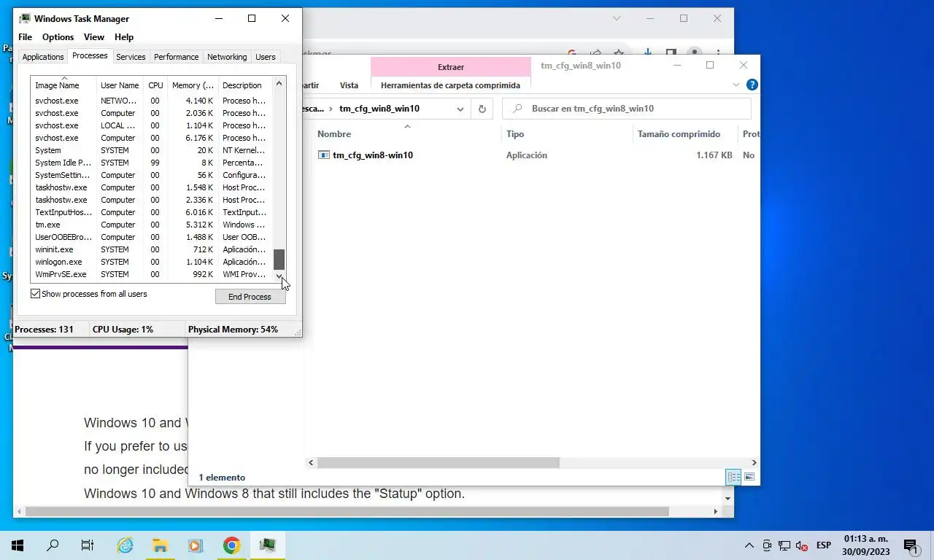Click Chrome vertical scrollbar down arrow
This screenshot has width=934, height=560.
tap(727, 498)
